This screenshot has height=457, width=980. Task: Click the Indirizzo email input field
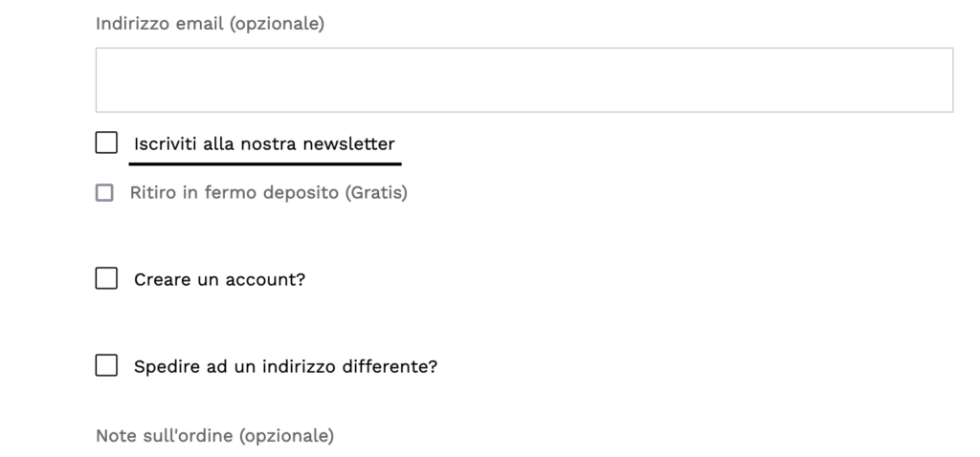pyautogui.click(x=523, y=80)
